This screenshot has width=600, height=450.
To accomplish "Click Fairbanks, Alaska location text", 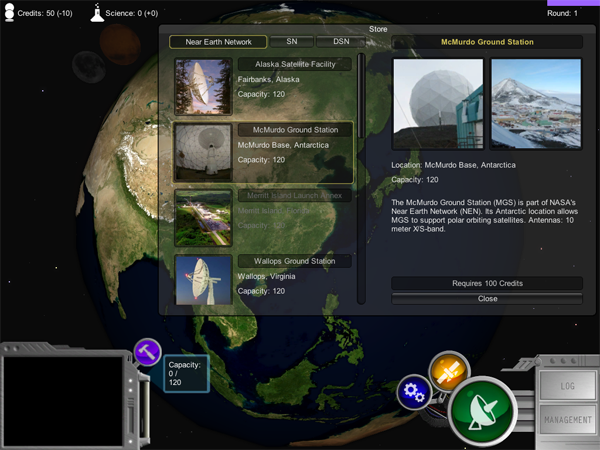I will 268,80.
